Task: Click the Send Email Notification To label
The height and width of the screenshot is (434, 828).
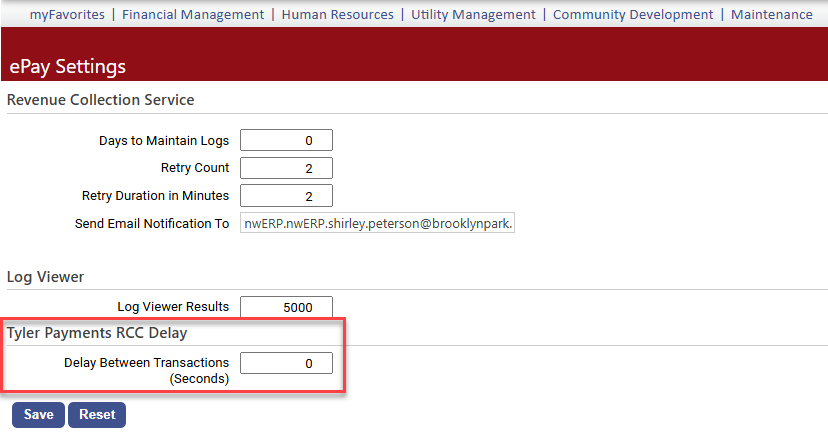Action: pyautogui.click(x=152, y=224)
